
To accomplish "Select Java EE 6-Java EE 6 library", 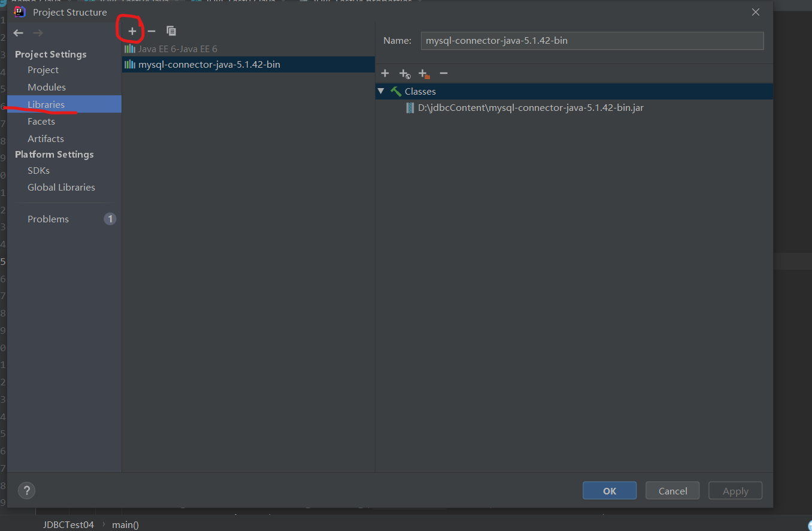I will click(248, 49).
